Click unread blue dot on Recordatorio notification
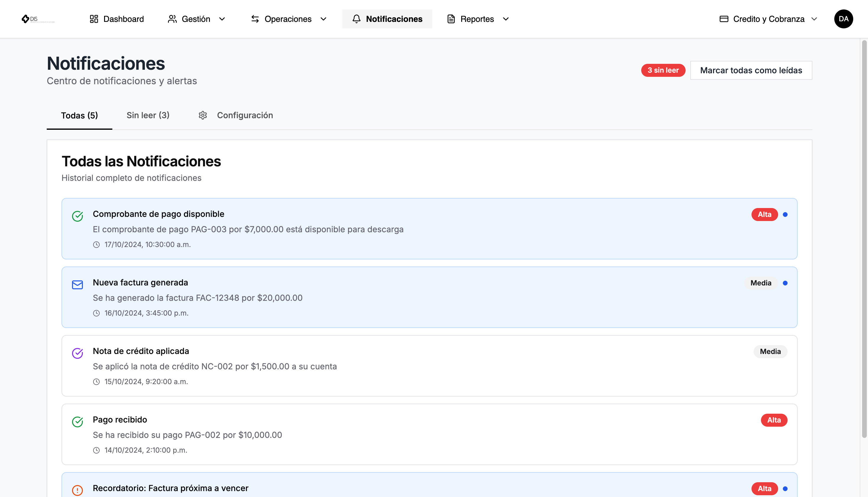Viewport: 868px width, 497px height. [785, 489]
